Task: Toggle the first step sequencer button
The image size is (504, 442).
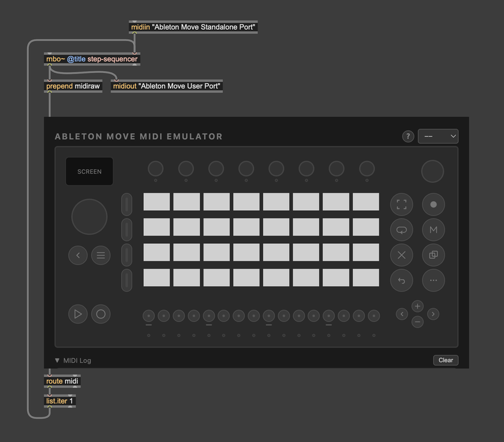Action: click(x=149, y=316)
